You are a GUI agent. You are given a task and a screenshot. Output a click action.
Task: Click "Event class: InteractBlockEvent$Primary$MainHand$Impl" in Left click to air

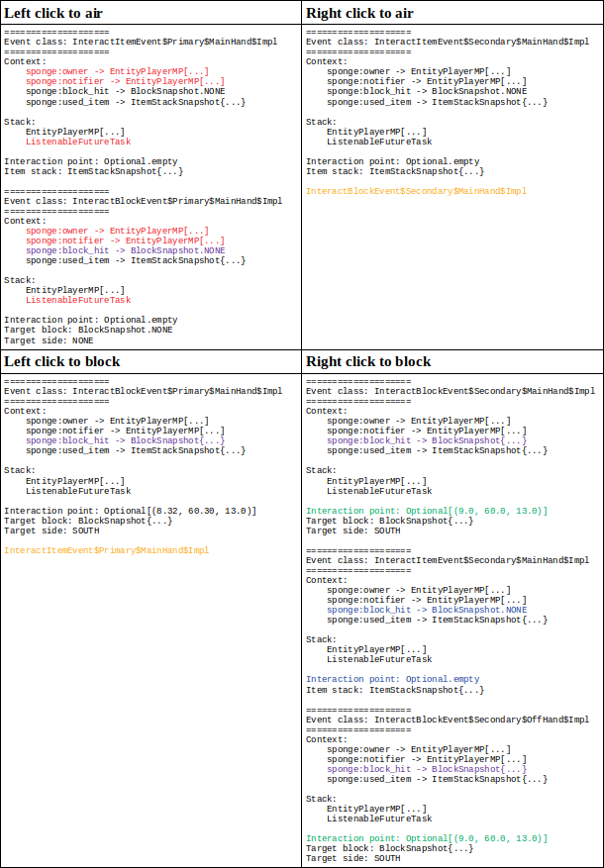[x=143, y=201]
